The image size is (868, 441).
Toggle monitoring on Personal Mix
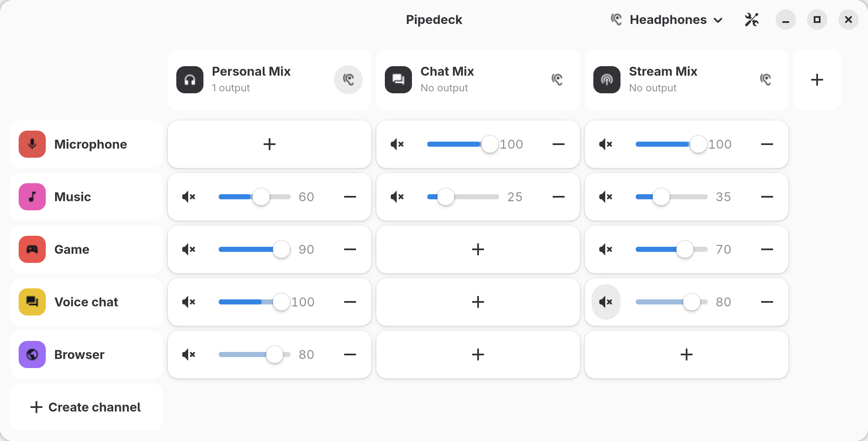click(x=348, y=80)
